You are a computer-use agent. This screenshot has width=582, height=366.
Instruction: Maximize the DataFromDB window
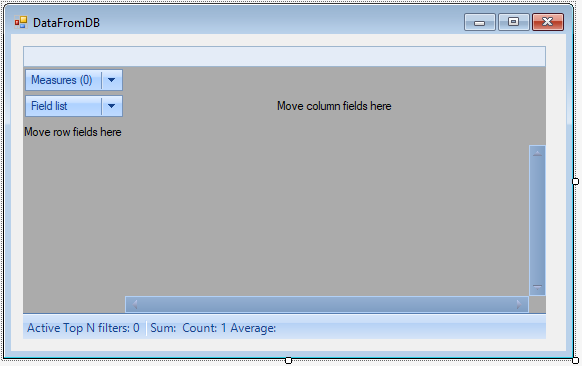(514, 22)
